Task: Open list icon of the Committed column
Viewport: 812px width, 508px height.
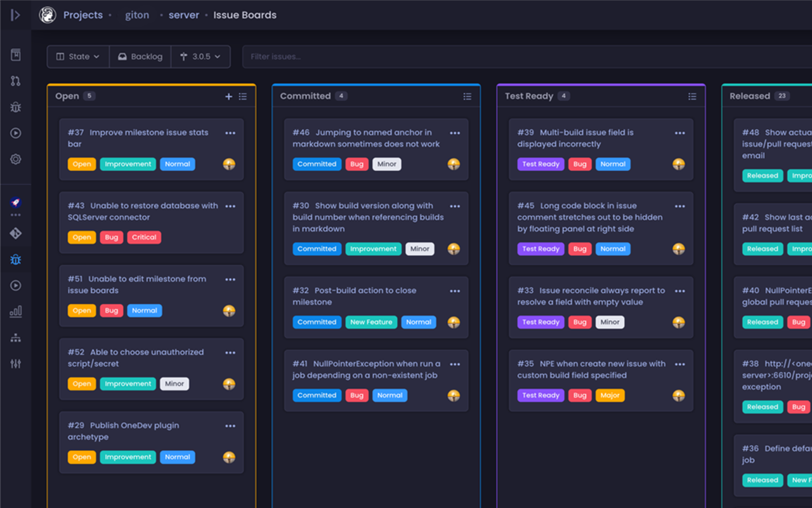Action: [x=468, y=97]
